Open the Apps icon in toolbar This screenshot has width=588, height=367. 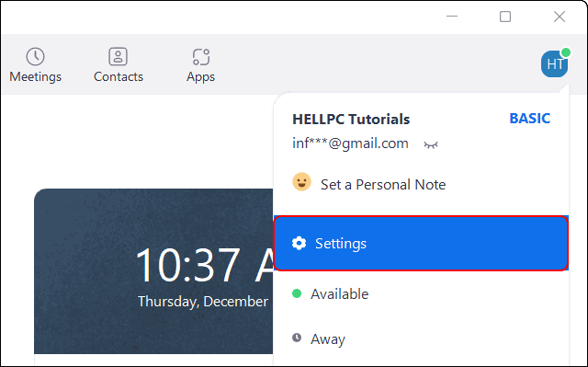pos(201,57)
